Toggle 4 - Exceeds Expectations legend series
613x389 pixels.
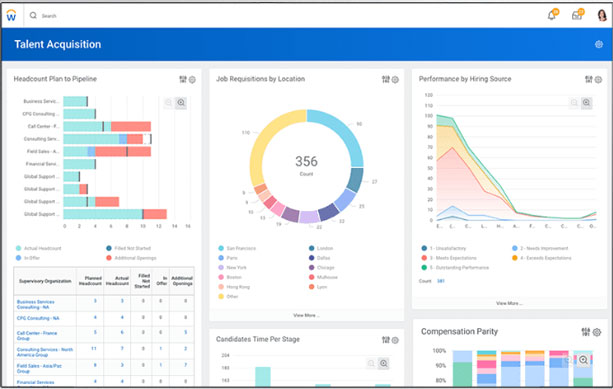(541, 258)
